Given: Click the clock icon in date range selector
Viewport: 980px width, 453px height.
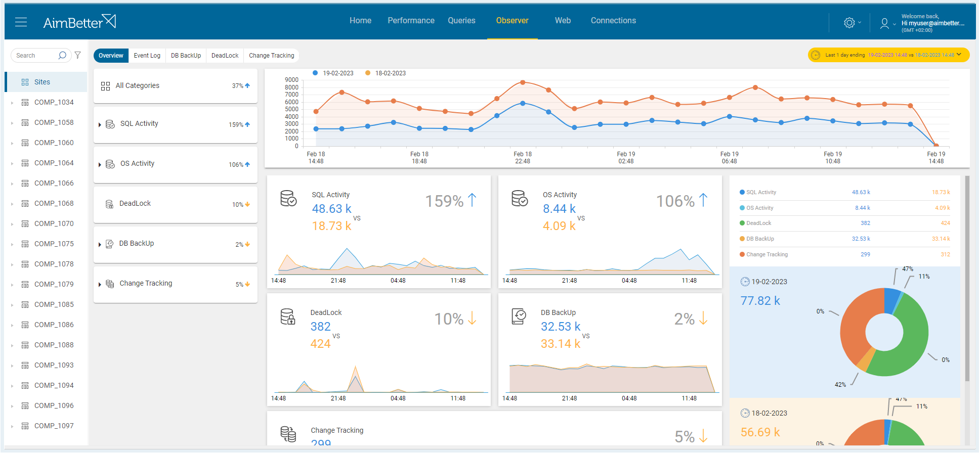Looking at the screenshot, I should [816, 55].
